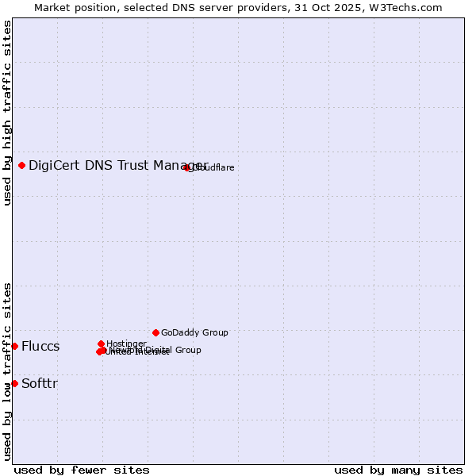
Task: Select the Softtr data point marker
Action: (14, 383)
